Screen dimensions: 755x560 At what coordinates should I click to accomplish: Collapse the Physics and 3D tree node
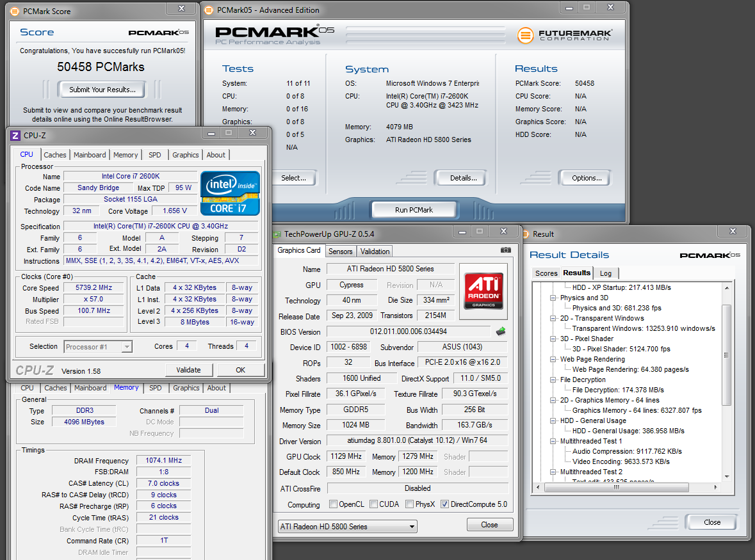[x=553, y=298]
